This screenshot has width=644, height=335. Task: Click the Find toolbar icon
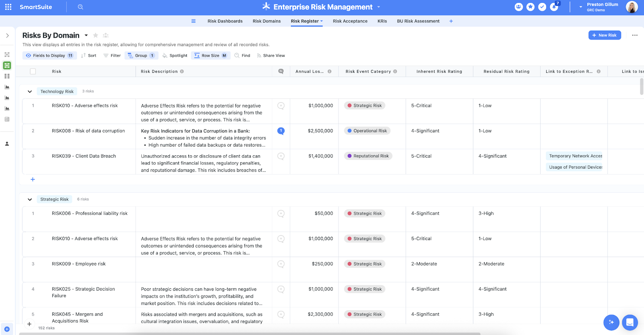coord(242,55)
